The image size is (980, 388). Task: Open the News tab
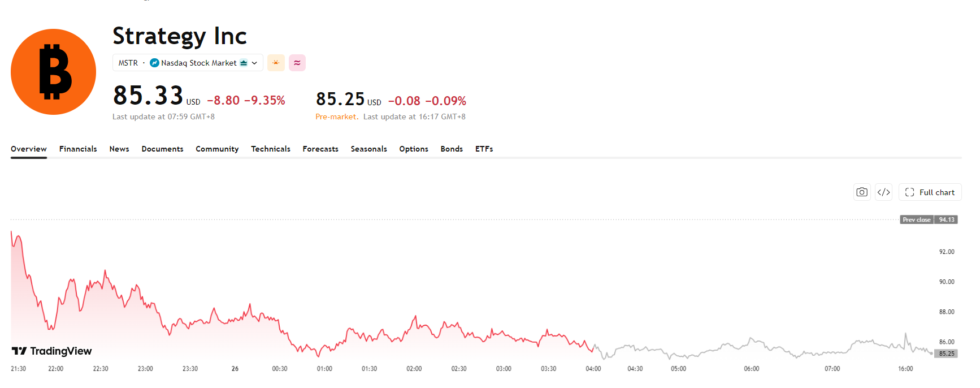click(119, 149)
